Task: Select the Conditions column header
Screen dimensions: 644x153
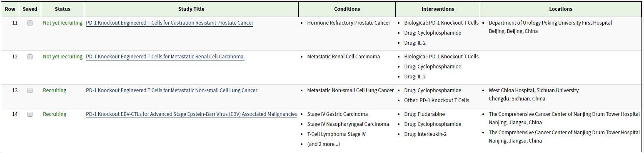Action: (x=347, y=9)
